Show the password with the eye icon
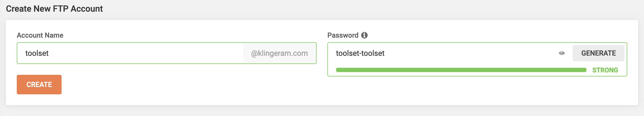 [562, 53]
